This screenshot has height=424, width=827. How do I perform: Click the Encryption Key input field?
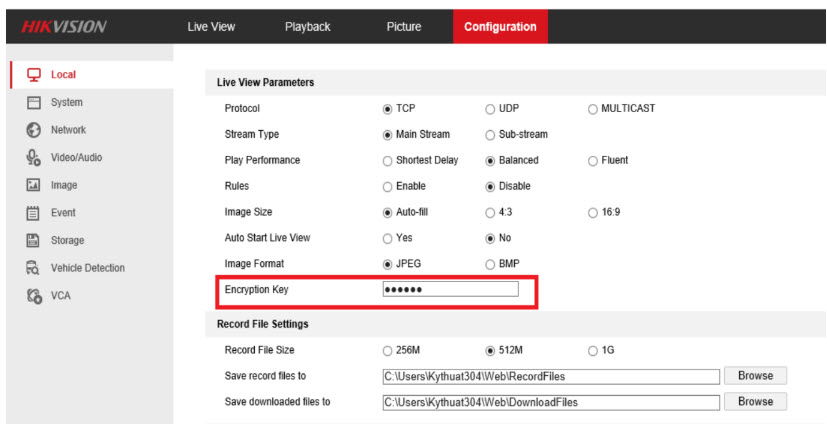coord(450,290)
